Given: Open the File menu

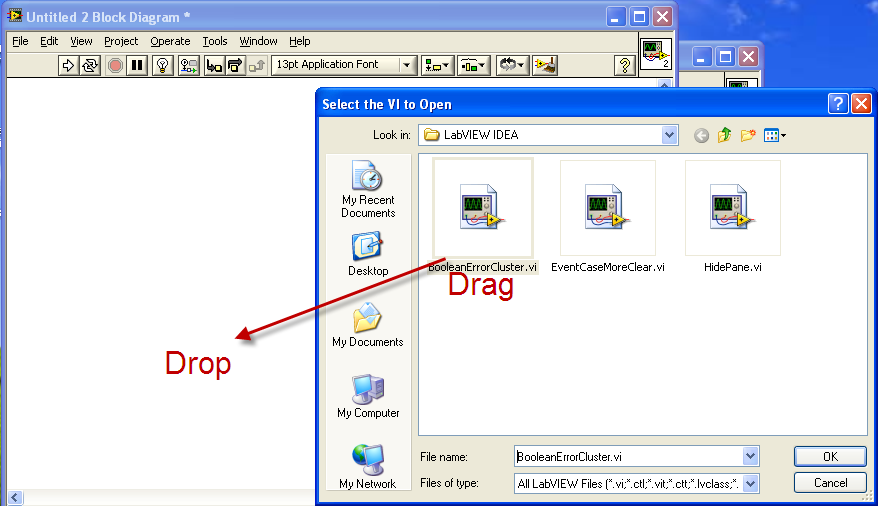Looking at the screenshot, I should pos(20,41).
